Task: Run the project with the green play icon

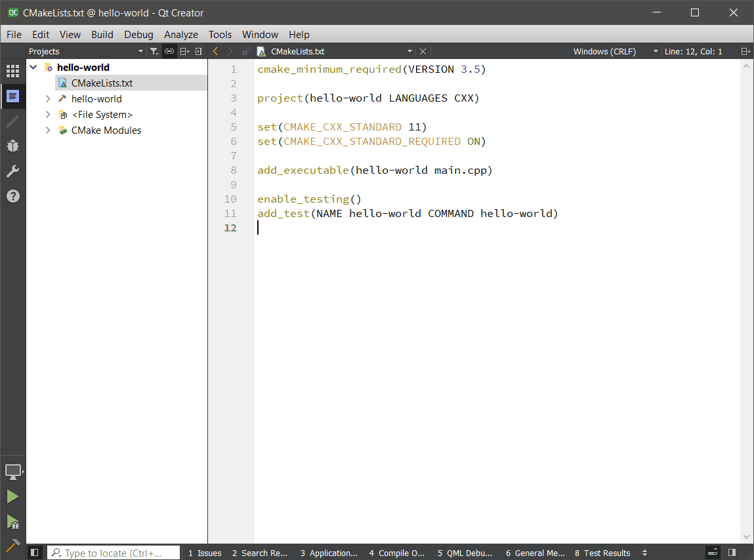Action: (12, 496)
